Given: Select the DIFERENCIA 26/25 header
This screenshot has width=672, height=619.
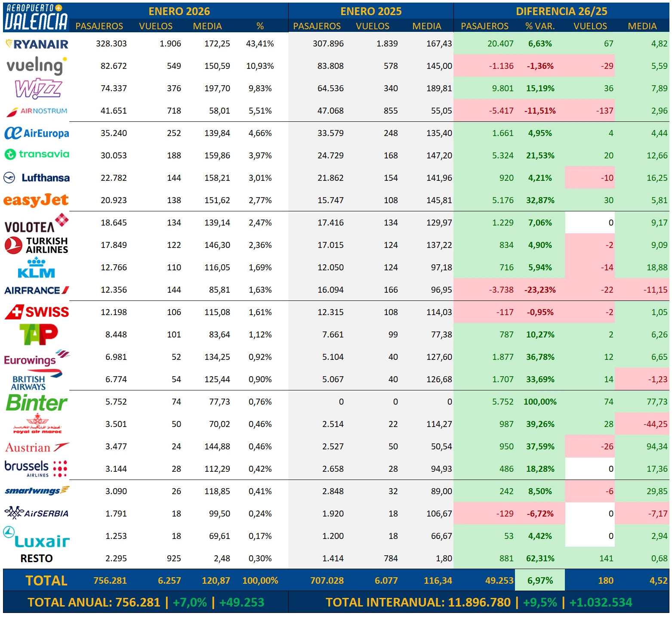Looking at the screenshot, I should (561, 11).
